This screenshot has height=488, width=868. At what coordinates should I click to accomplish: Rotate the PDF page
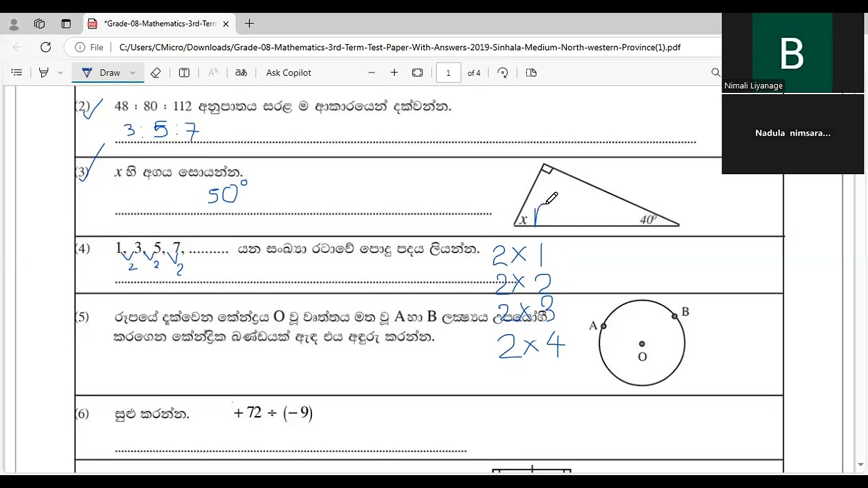point(502,73)
